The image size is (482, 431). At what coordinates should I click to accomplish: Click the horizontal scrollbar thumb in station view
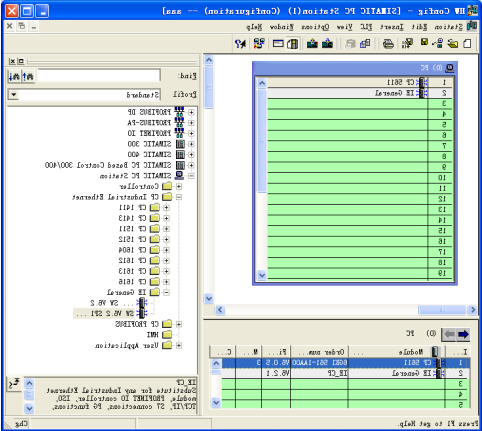(x=442, y=310)
